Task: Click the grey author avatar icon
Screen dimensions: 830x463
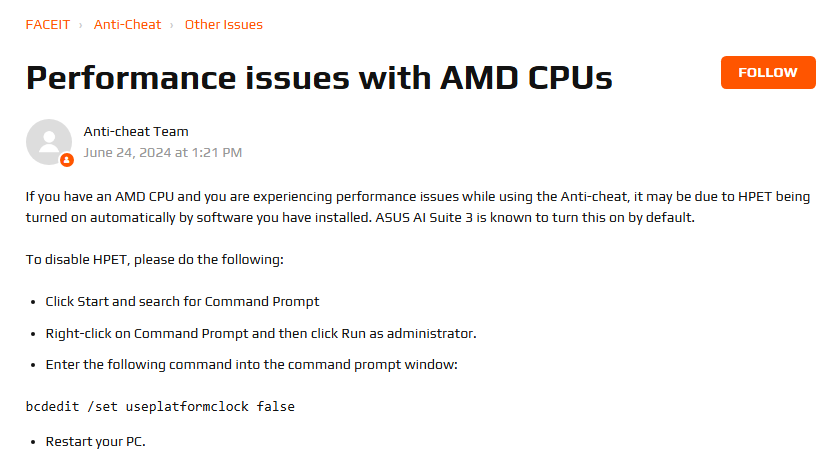Action: (49, 142)
